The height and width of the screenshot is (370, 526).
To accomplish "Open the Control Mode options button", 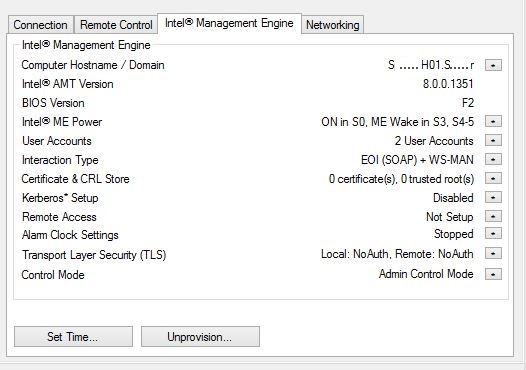I will pyautogui.click(x=493, y=274).
